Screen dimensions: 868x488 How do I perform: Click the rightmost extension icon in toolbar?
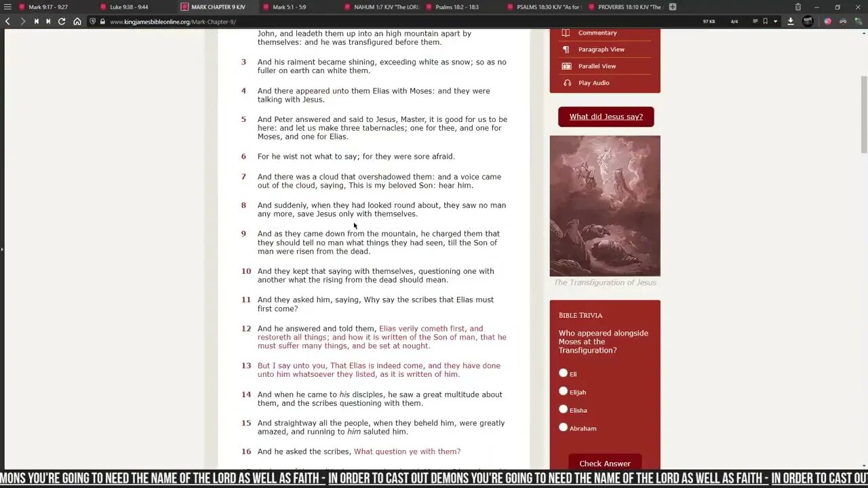(857, 21)
